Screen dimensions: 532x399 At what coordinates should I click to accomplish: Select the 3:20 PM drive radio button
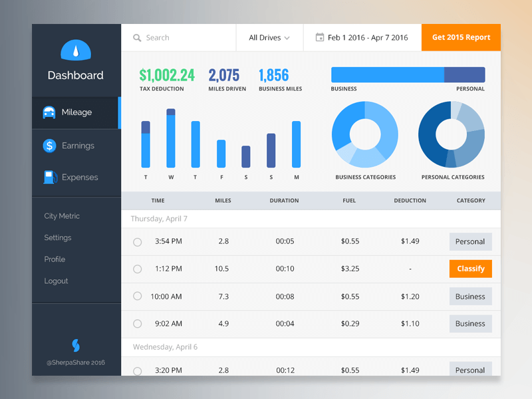click(x=138, y=371)
